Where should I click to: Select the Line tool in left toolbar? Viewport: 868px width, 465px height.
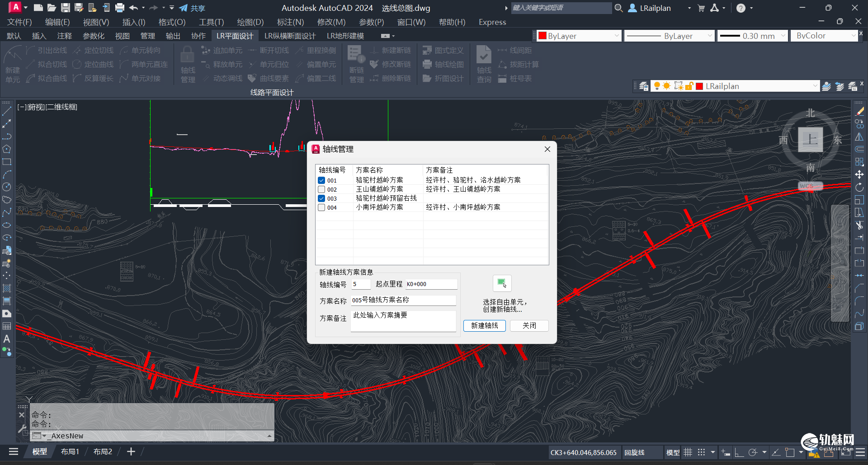click(x=7, y=111)
